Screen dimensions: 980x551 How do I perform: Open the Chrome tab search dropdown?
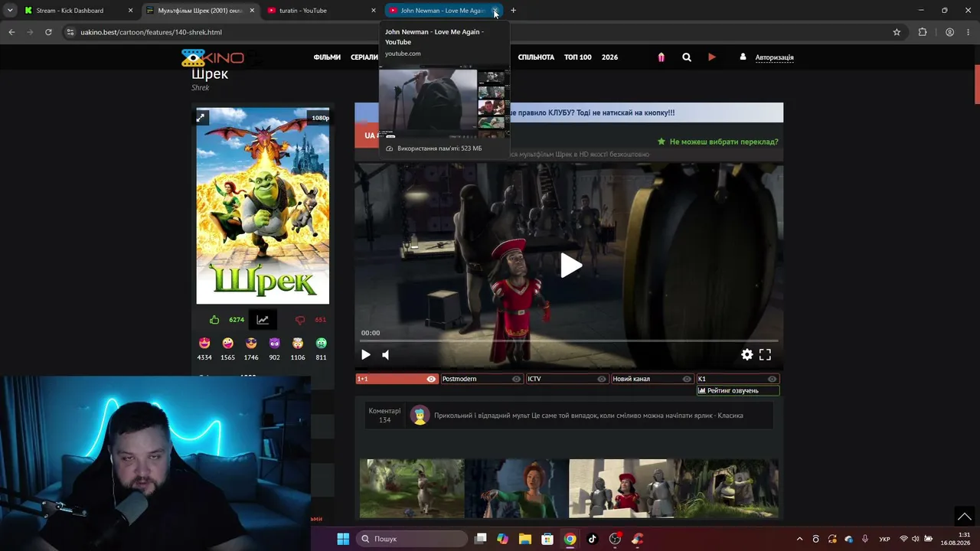click(10, 11)
